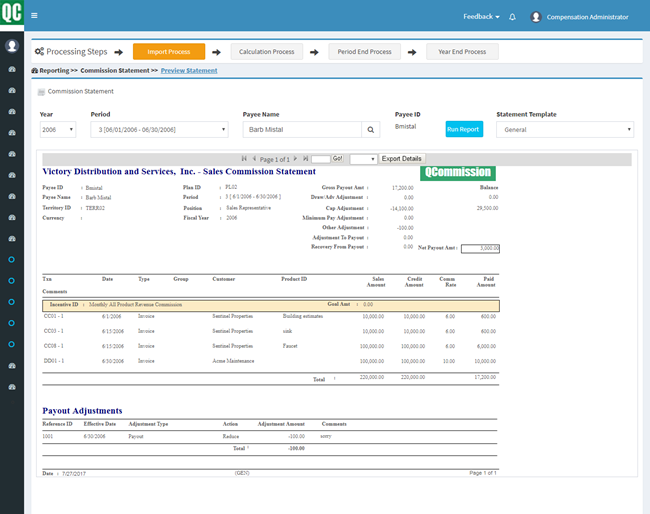
Task: Select the CC08 - 1 transaction row
Action: [x=270, y=346]
